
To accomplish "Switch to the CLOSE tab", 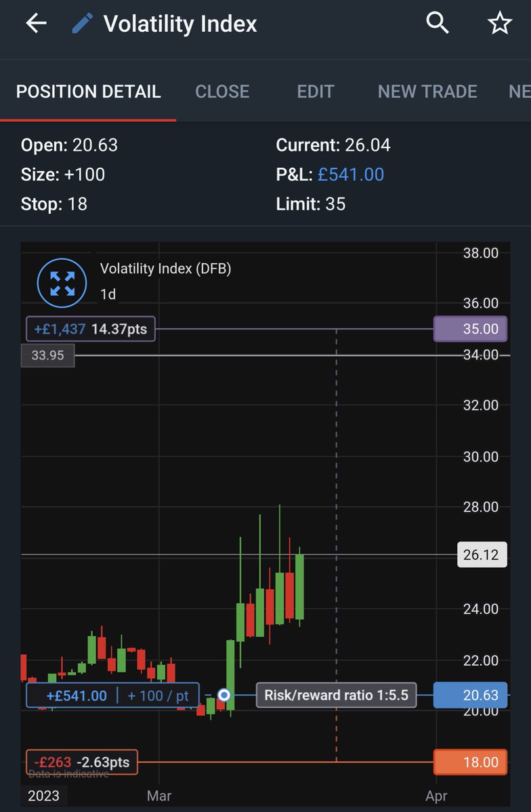I will pos(222,91).
